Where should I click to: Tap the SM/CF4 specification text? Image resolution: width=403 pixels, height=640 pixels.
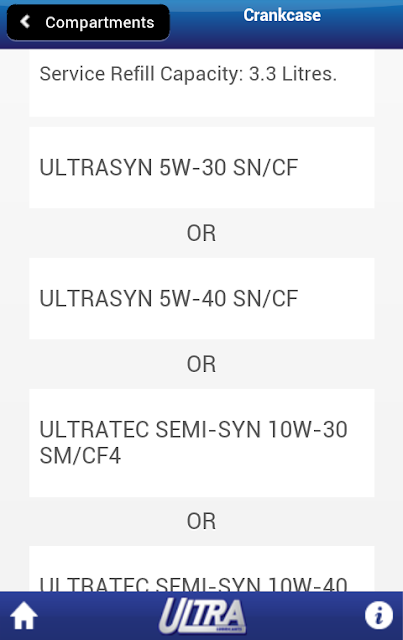coord(80,456)
